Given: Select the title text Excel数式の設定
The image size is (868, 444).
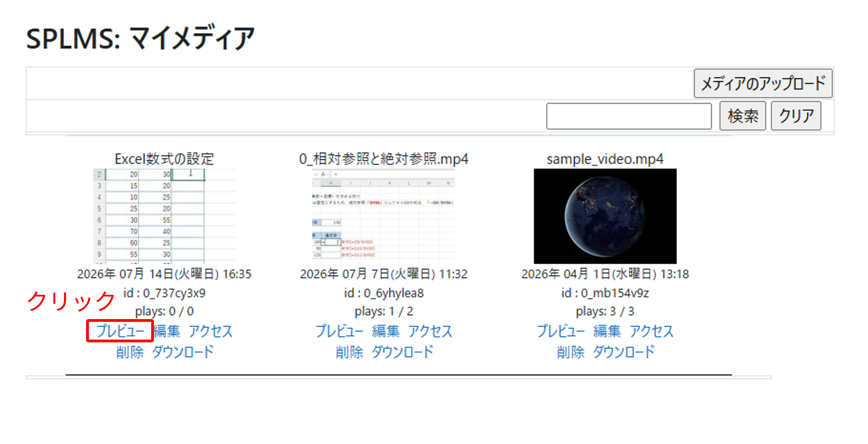Looking at the screenshot, I should click(164, 159).
